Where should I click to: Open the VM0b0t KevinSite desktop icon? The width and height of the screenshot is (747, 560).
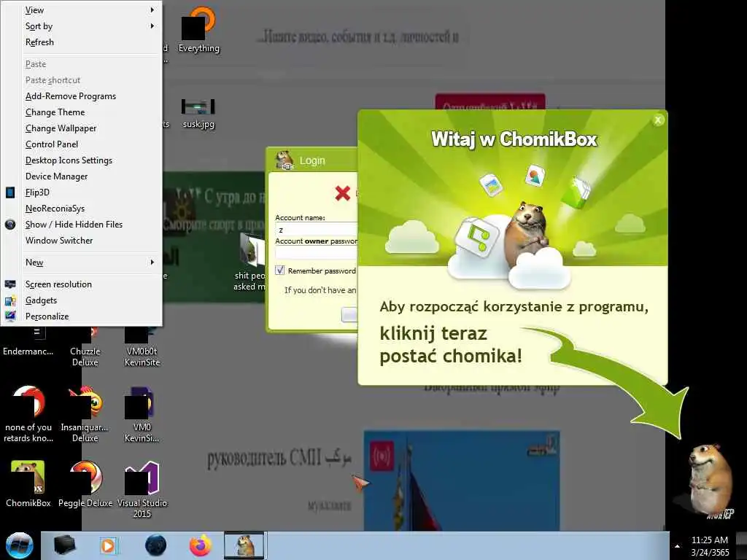coord(142,348)
